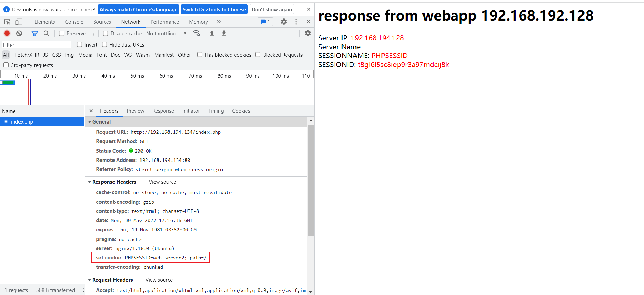Image resolution: width=644 pixels, height=295 pixels.
Task: Open the console messages issue counter
Action: [x=265, y=22]
